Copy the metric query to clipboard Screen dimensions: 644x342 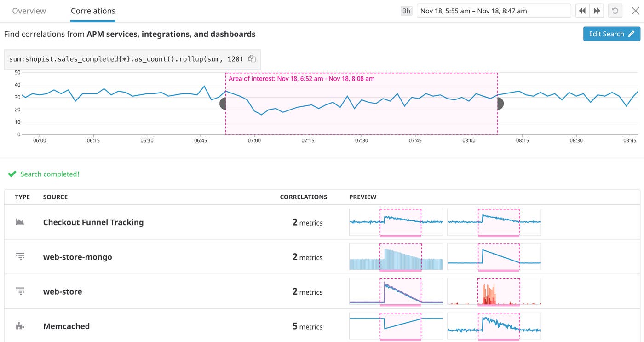click(x=252, y=58)
